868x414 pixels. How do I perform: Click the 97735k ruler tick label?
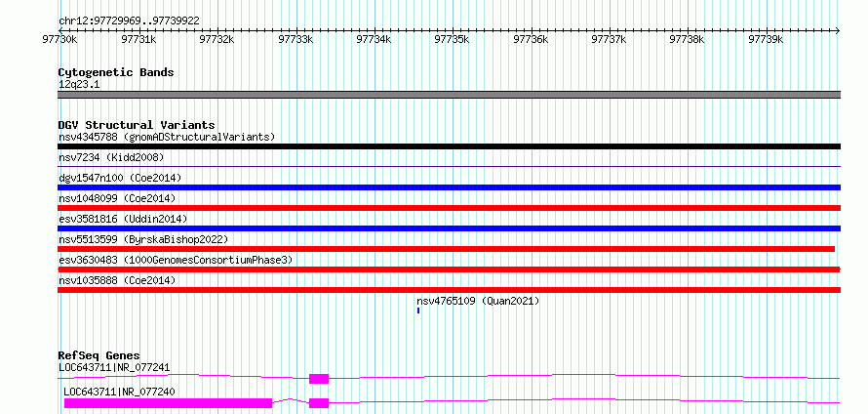tap(452, 40)
